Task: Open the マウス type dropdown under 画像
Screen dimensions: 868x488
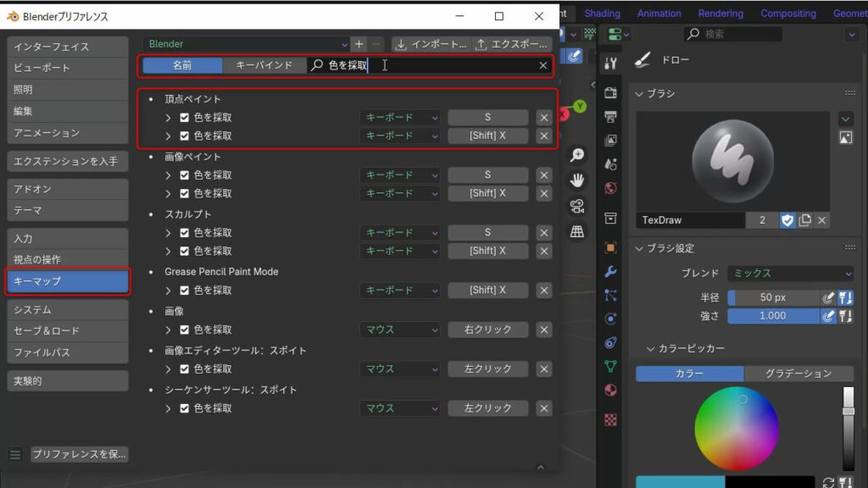Action: pyautogui.click(x=401, y=330)
